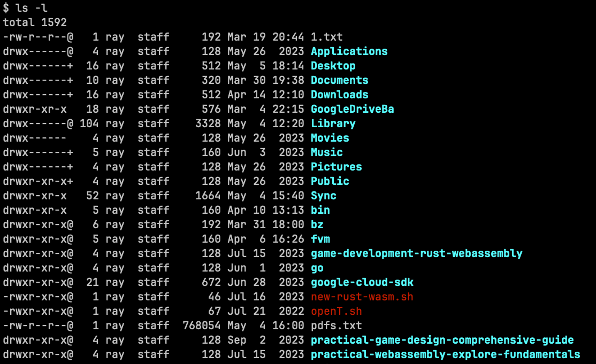Click the Movies folder name
The height and width of the screenshot is (364, 596).
coord(330,138)
